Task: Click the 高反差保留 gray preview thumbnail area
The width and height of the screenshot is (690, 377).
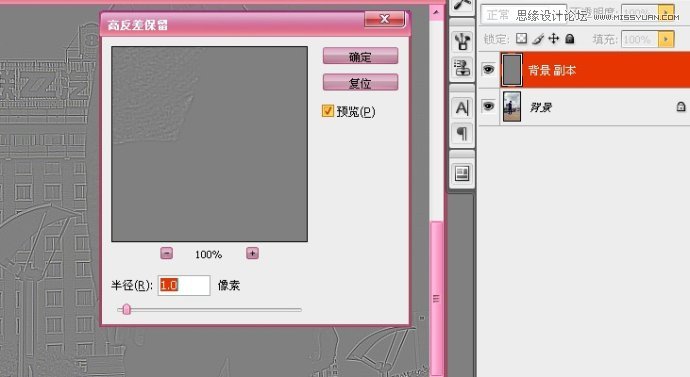Action: [x=209, y=144]
